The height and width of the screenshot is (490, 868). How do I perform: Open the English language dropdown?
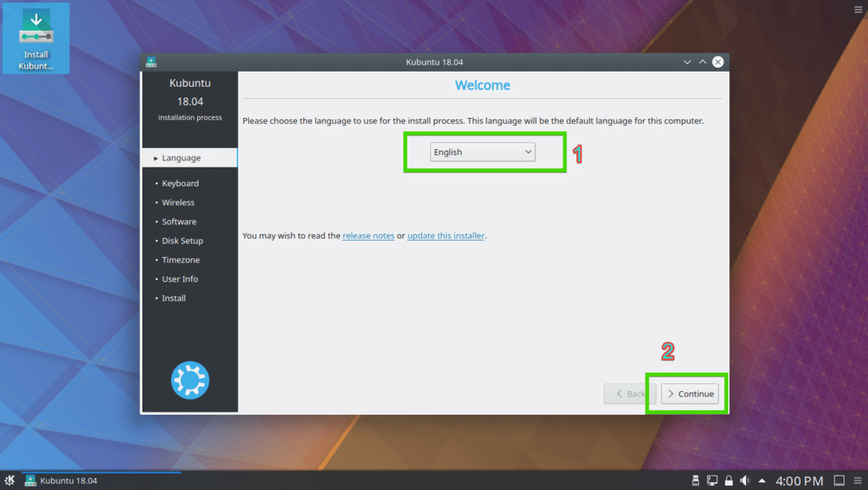click(x=482, y=152)
